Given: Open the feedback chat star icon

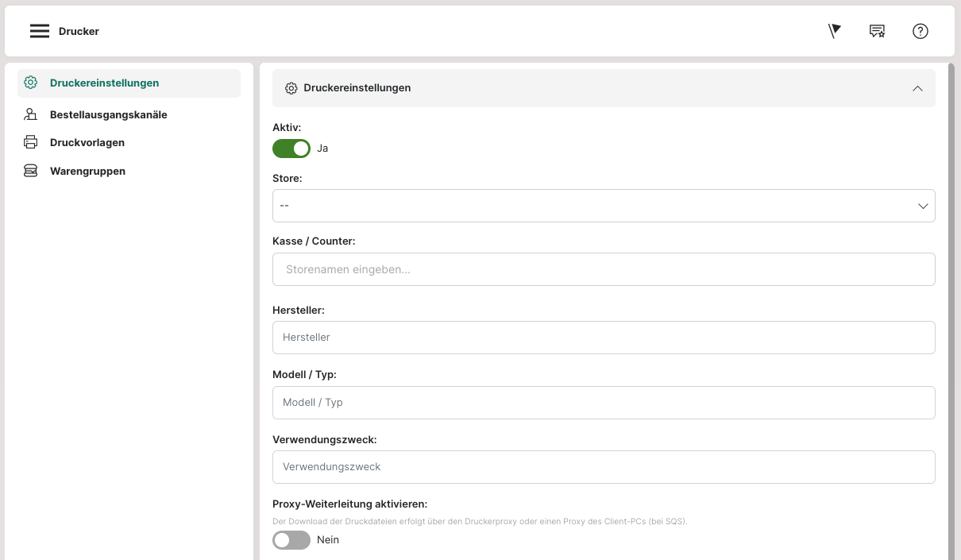Looking at the screenshot, I should click(x=877, y=31).
